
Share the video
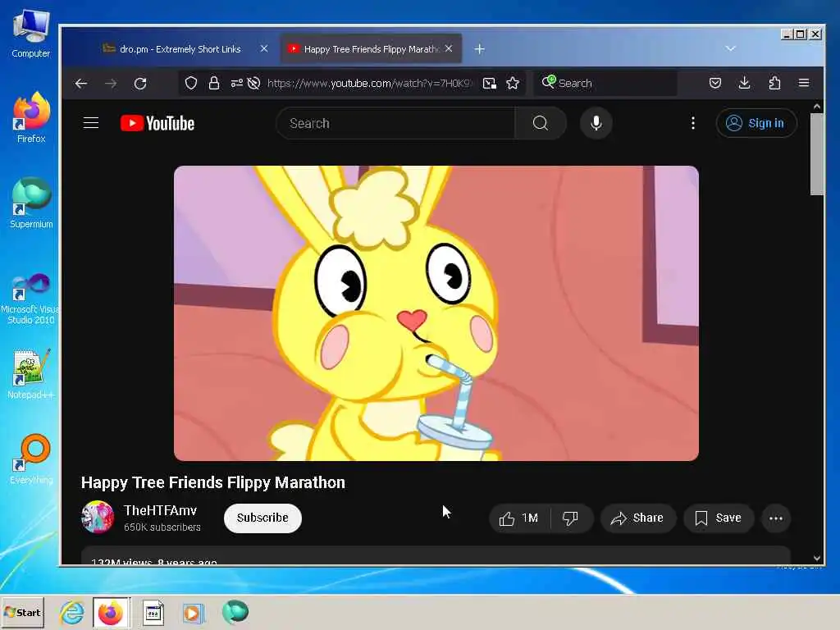(637, 518)
